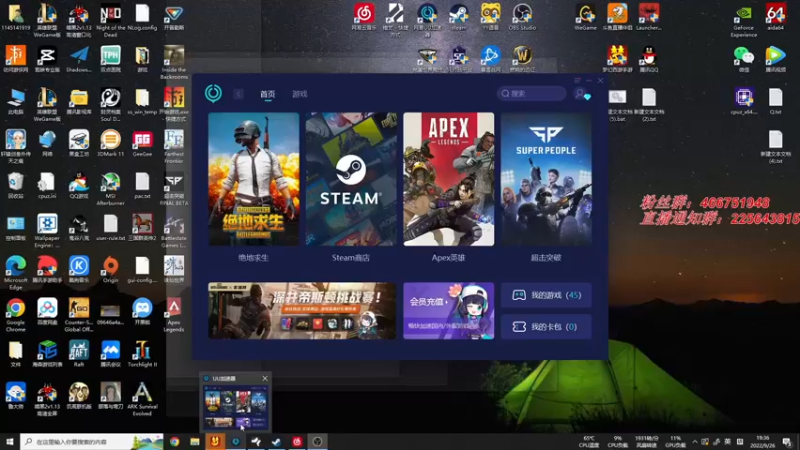The width and height of the screenshot is (800, 450).
Task: Open the pac.txt file
Action: click(142, 186)
